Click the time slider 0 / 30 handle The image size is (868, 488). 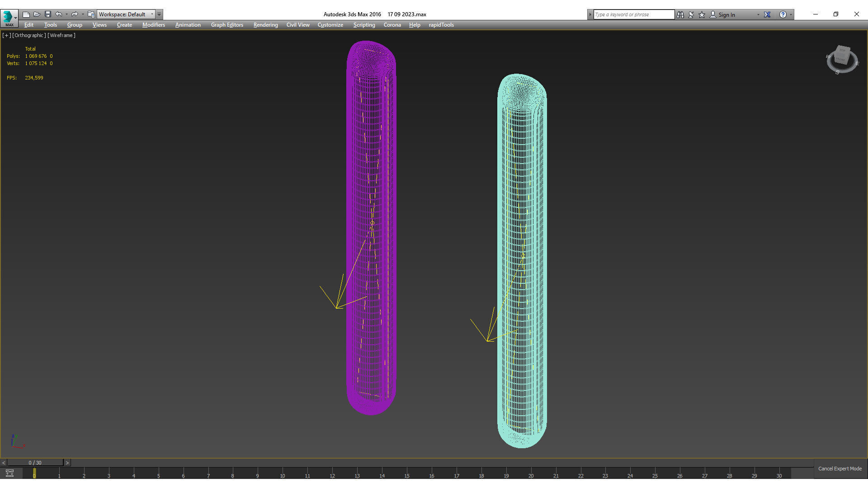(x=35, y=463)
